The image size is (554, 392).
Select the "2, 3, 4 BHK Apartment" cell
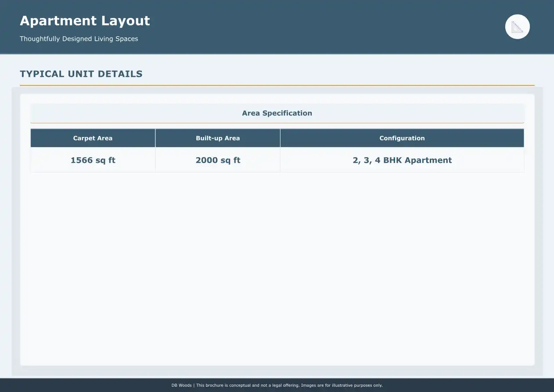point(402,160)
